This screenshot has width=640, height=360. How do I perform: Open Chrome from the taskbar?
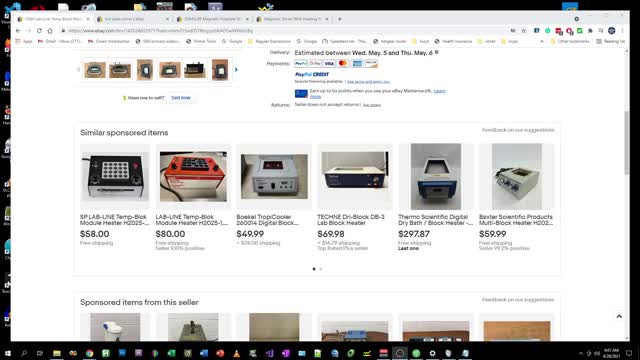click(89, 353)
